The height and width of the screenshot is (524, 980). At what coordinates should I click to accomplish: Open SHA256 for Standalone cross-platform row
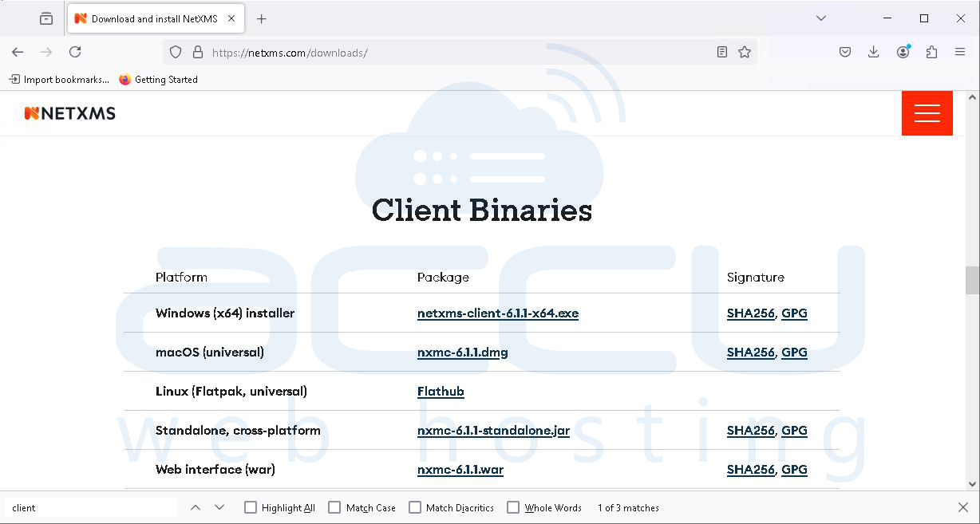pos(751,431)
